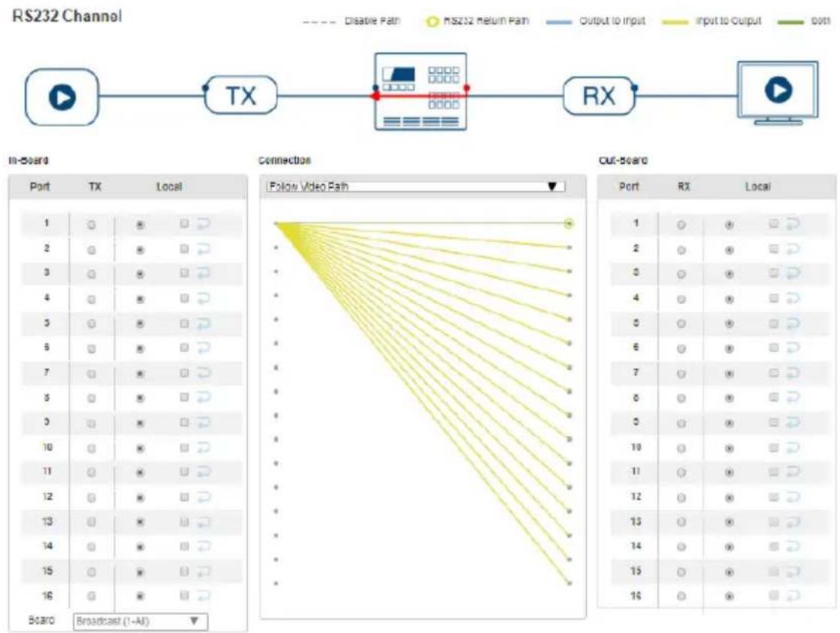Tick the checkbox on Out-Board port 7
The width and height of the screenshot is (840, 633).
click(x=774, y=372)
